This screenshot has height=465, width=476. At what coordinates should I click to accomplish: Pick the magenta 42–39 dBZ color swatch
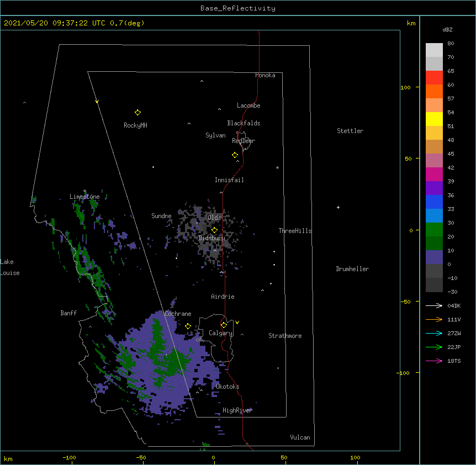[x=434, y=174]
